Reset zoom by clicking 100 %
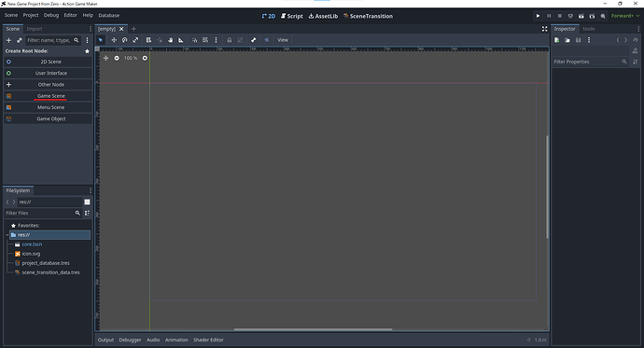The image size is (644, 348). point(131,58)
